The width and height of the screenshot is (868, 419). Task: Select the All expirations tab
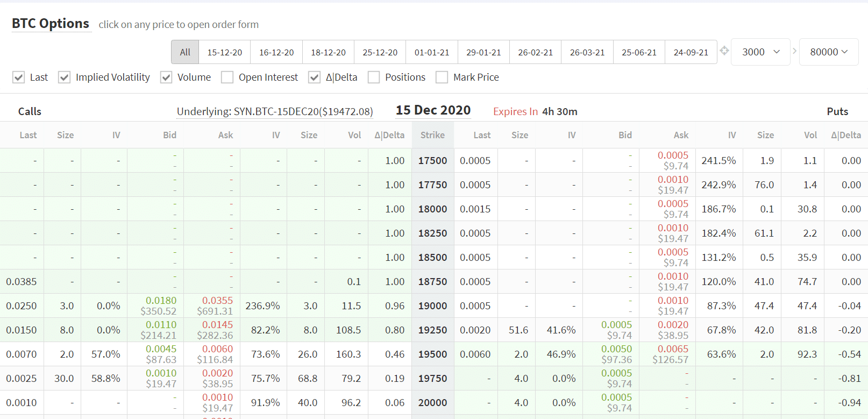(185, 52)
